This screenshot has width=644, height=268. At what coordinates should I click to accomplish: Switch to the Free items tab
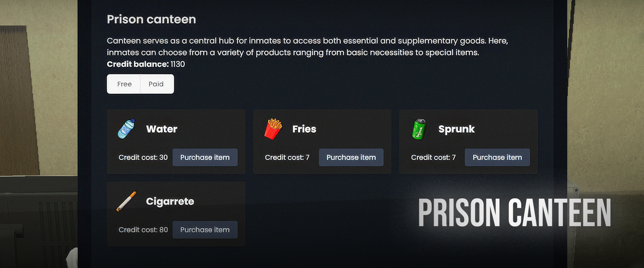tap(124, 84)
